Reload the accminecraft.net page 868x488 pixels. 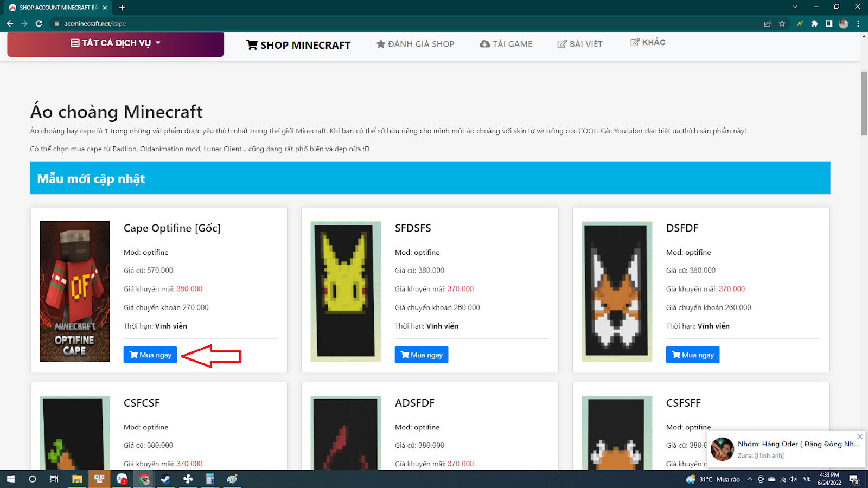39,23
